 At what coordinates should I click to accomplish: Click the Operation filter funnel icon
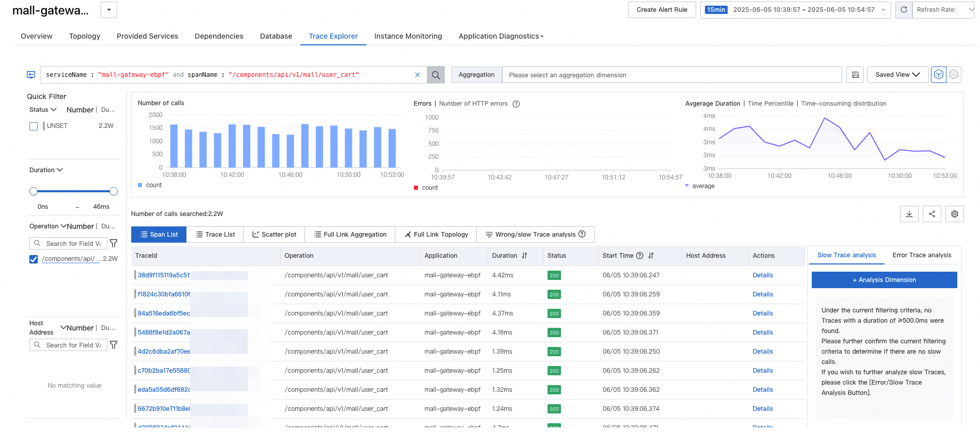pos(114,243)
